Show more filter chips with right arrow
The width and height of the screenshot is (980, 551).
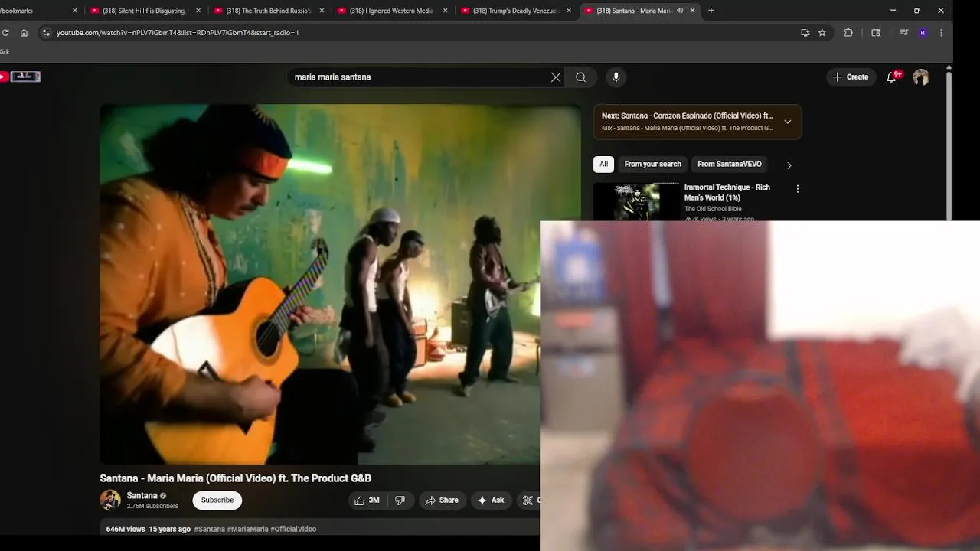point(789,165)
